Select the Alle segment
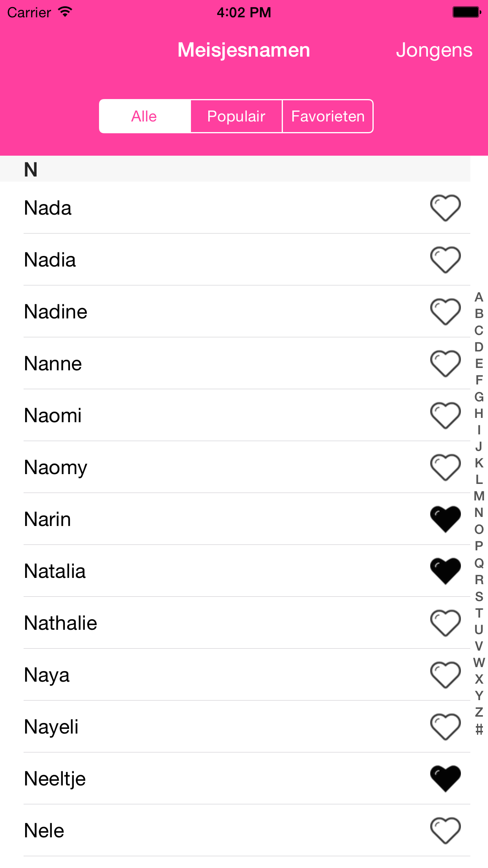Image resolution: width=488 pixels, height=868 pixels. (144, 116)
